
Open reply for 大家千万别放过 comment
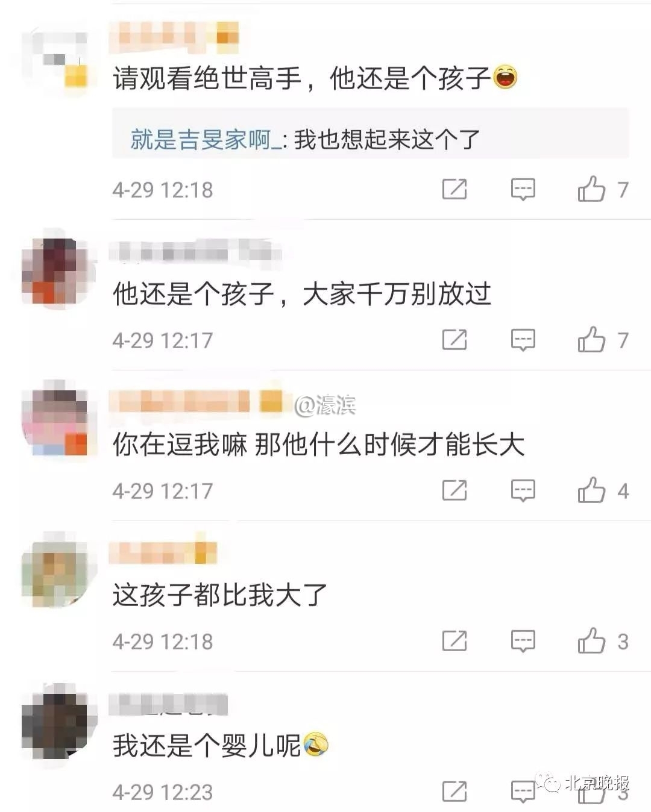tap(523, 340)
